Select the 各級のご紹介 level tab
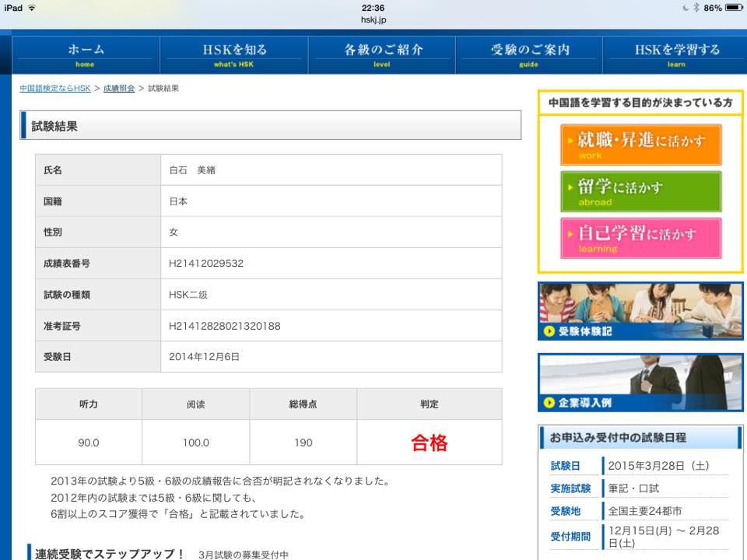The image size is (747, 560). point(382,55)
